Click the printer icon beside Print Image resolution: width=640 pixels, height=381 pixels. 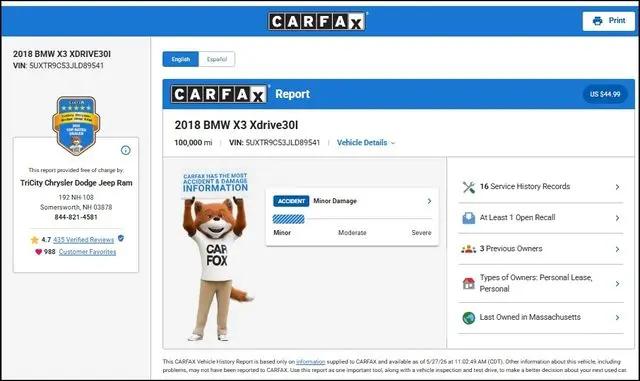point(597,21)
